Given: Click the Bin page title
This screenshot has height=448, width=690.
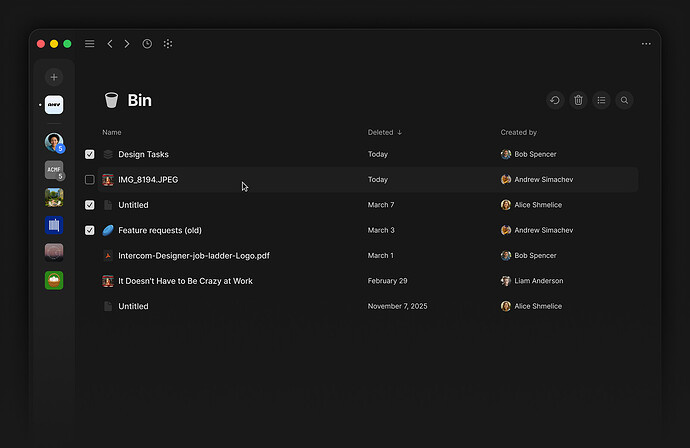Looking at the screenshot, I should 139,100.
